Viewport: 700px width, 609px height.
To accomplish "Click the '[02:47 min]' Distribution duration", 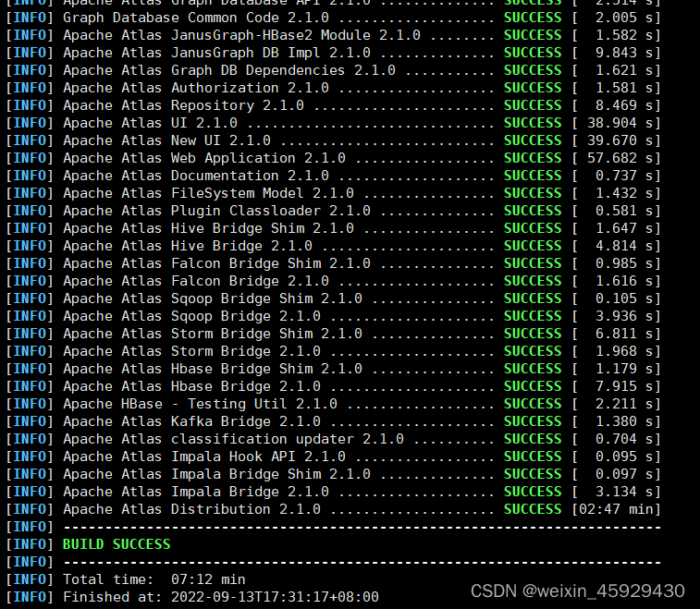I will pos(617,509).
